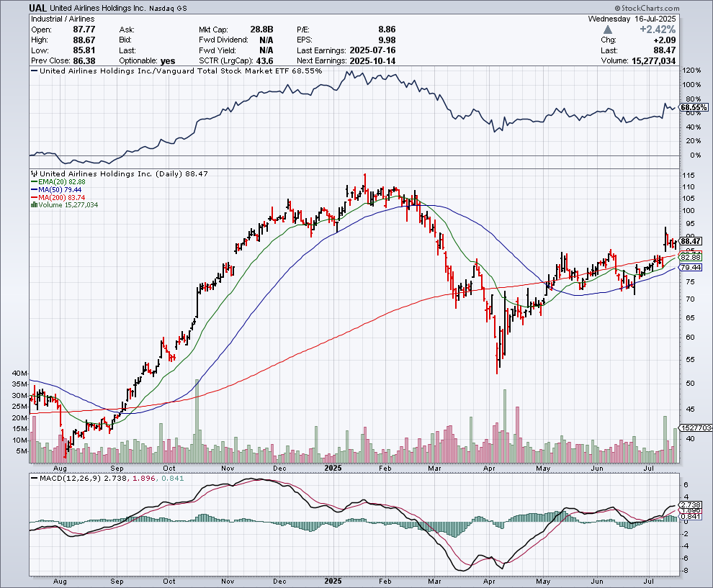Click the candlestick icon before the Daily price legend
This screenshot has height=588, width=713.
point(35,173)
